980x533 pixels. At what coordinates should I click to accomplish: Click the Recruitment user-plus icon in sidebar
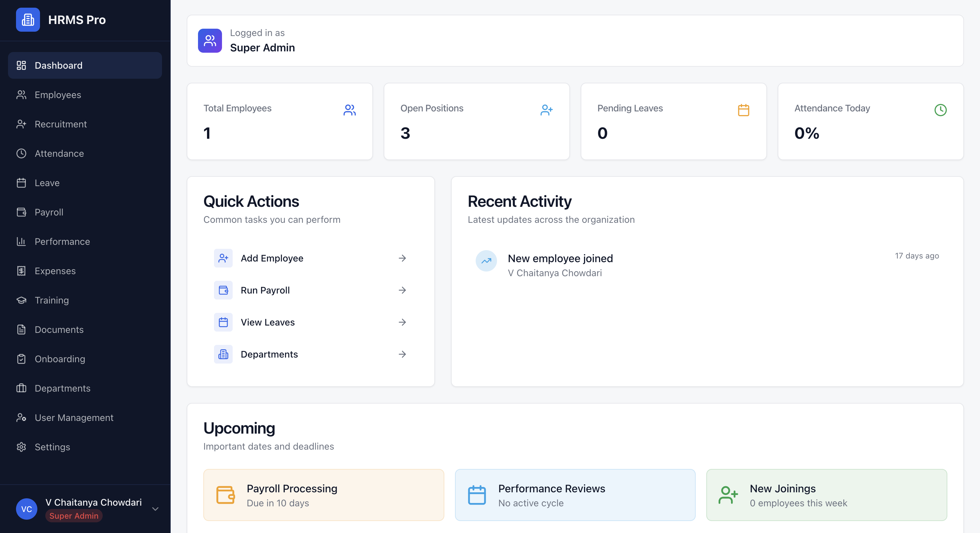point(21,124)
